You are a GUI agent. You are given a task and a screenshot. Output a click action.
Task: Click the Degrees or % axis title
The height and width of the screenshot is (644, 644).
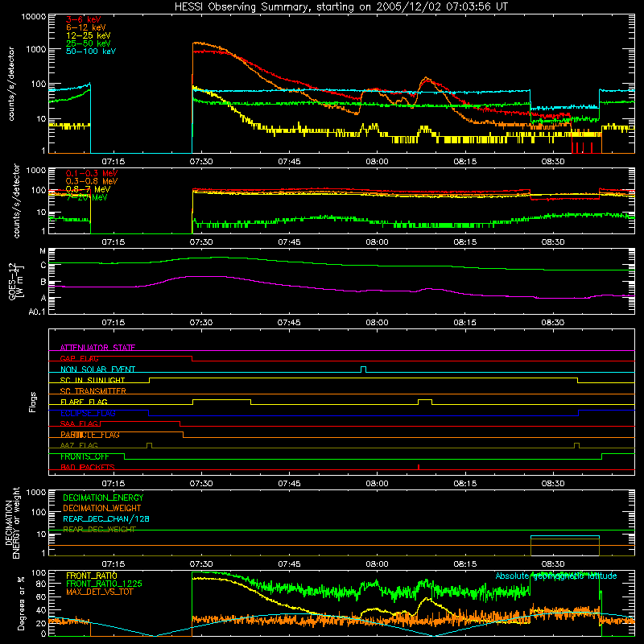21,604
